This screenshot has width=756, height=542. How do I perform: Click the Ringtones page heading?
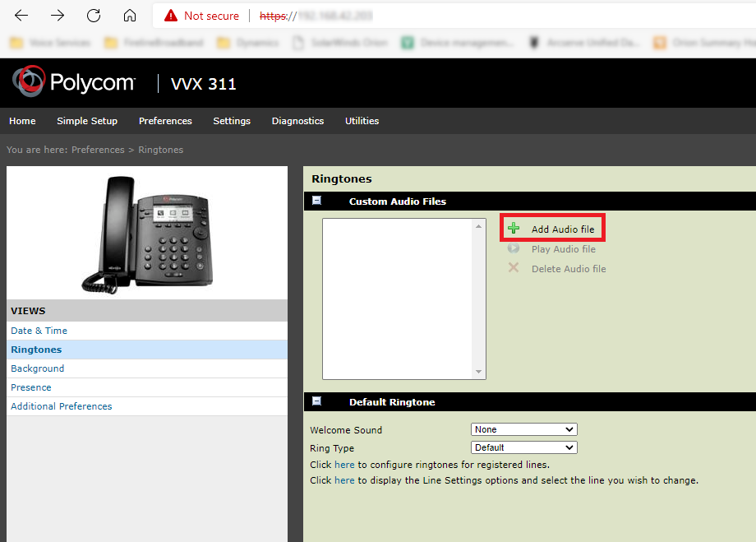(341, 178)
